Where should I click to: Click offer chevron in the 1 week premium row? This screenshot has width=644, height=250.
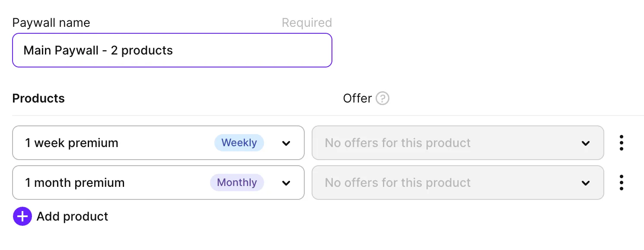pyautogui.click(x=586, y=143)
